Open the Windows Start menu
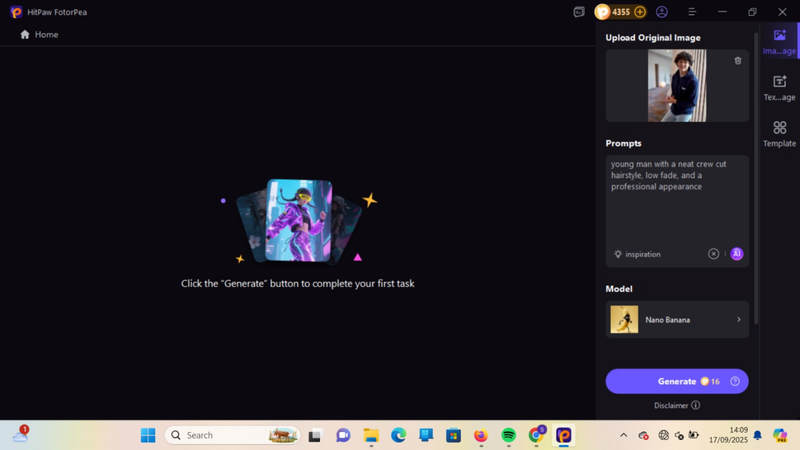This screenshot has width=800, height=450. coord(148,435)
